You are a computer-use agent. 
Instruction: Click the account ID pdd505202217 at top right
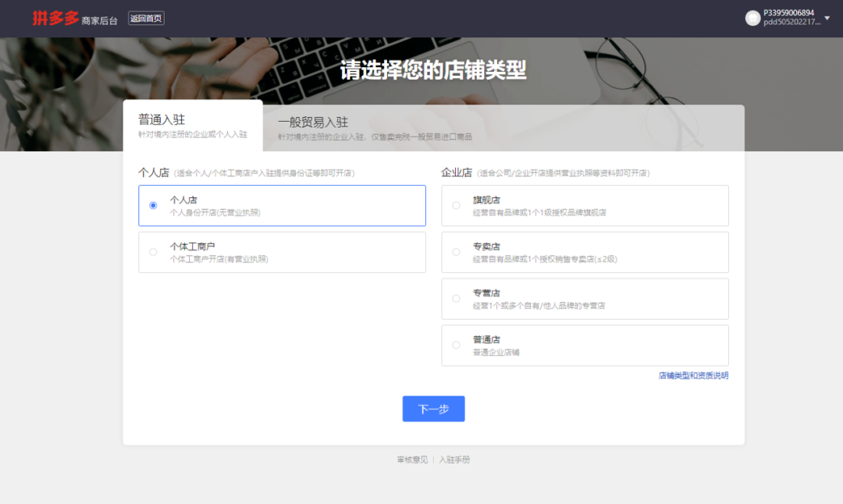pos(788,23)
